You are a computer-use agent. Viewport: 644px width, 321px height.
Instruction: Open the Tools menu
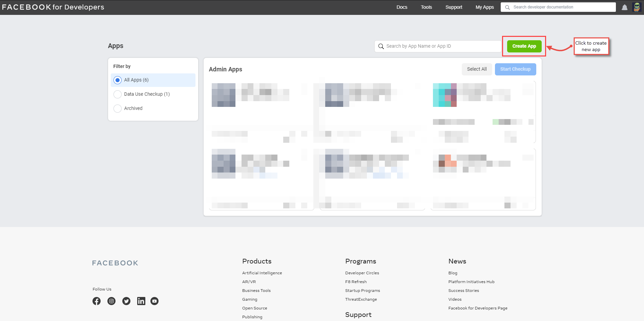[426, 7]
